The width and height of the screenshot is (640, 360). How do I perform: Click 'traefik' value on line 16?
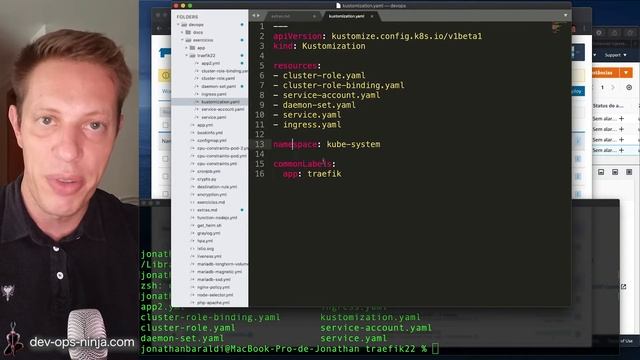click(x=324, y=173)
